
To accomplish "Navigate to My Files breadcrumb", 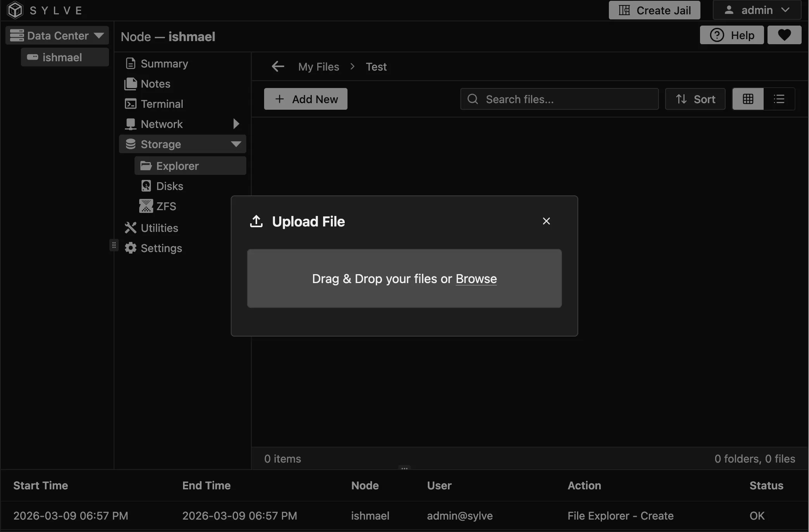I will pos(318,66).
